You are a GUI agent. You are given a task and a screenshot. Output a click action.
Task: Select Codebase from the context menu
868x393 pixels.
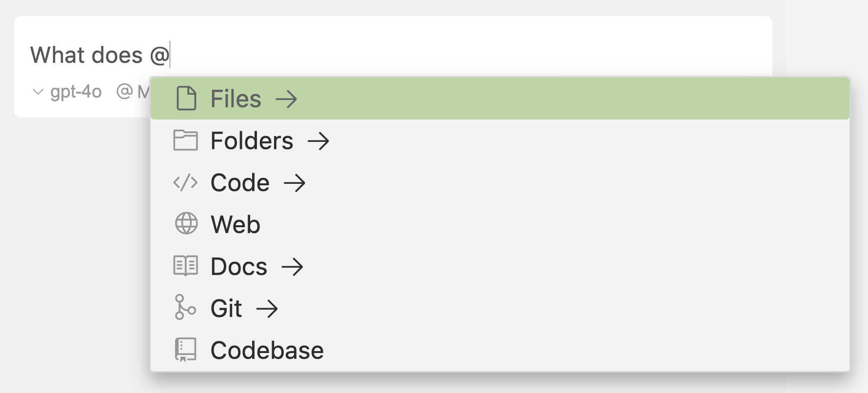(266, 350)
